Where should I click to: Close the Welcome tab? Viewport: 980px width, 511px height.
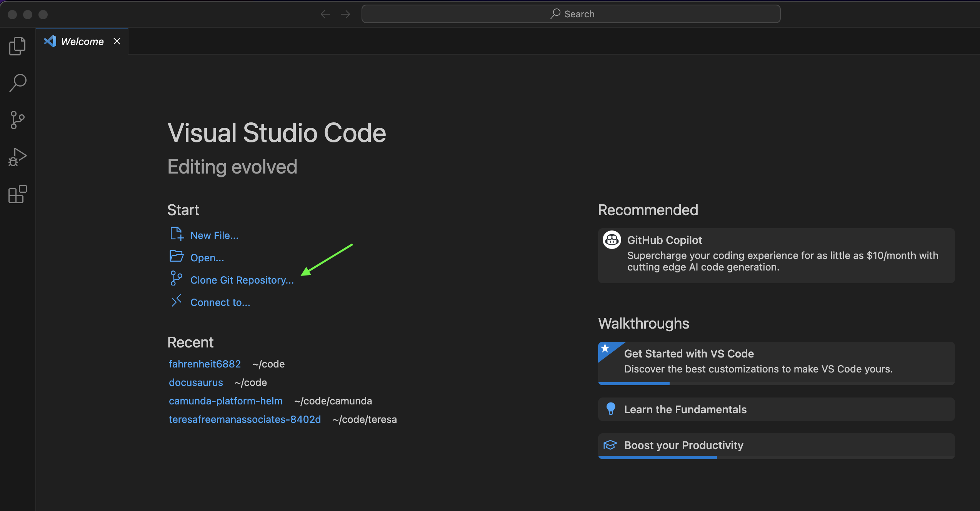(118, 41)
